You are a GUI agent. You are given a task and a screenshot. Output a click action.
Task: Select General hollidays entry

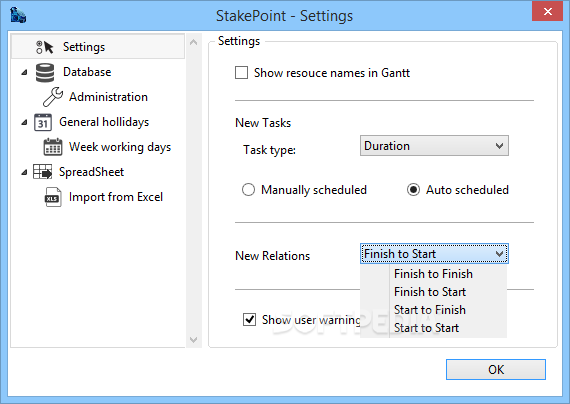(104, 122)
